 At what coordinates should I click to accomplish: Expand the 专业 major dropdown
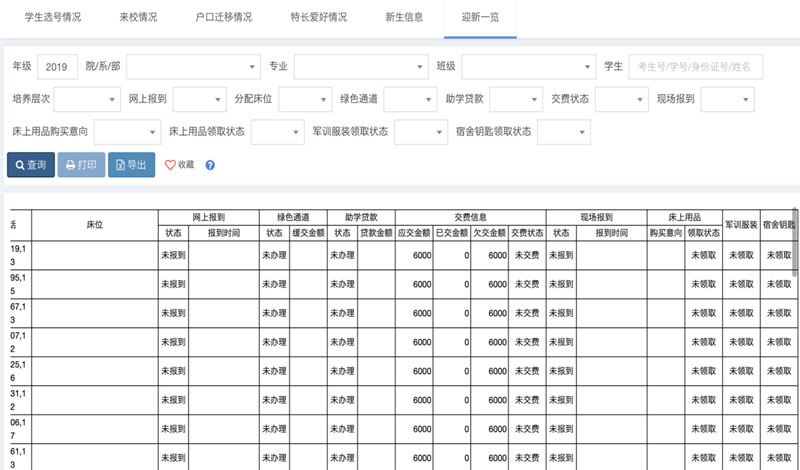361,67
